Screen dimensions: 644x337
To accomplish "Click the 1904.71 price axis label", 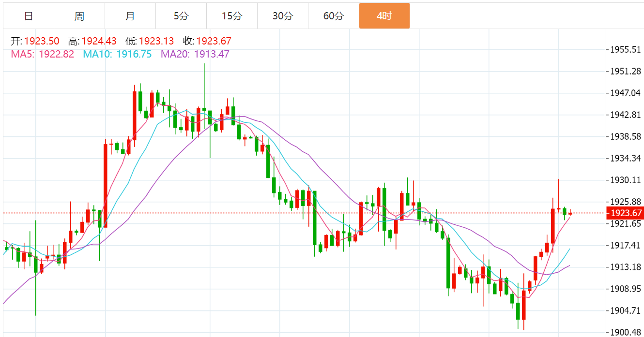I will click(625, 311).
